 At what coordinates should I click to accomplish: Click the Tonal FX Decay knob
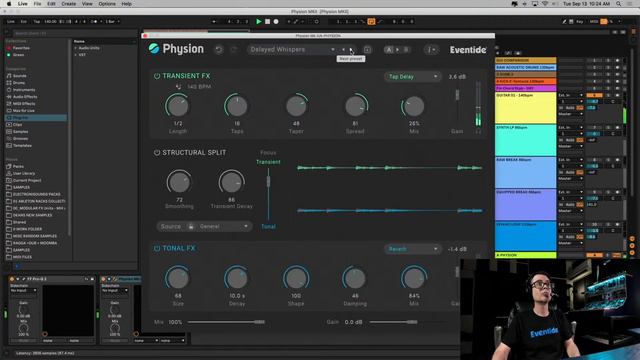tap(236, 278)
